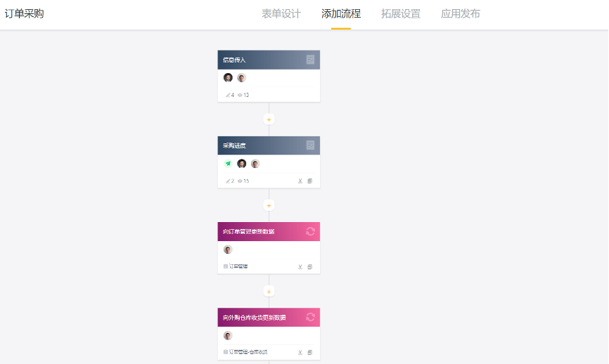
Task: Cut the 向订单管理更新数据 node
Action: point(300,266)
